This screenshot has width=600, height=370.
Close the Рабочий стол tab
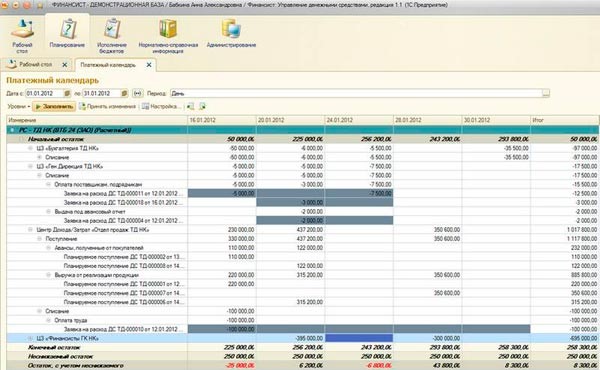pyautogui.click(x=65, y=65)
